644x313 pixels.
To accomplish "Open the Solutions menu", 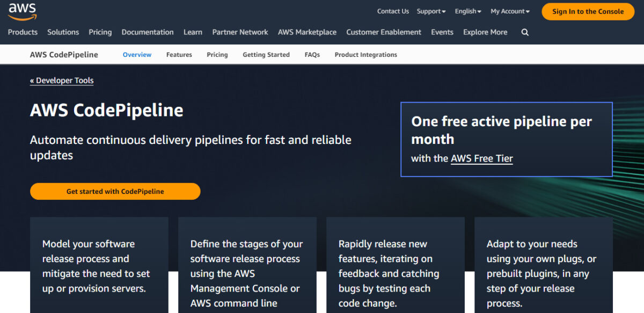I will point(63,32).
